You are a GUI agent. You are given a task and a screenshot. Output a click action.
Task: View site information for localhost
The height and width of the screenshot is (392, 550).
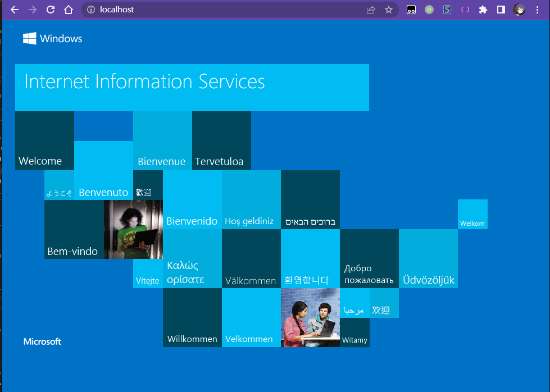click(x=91, y=10)
